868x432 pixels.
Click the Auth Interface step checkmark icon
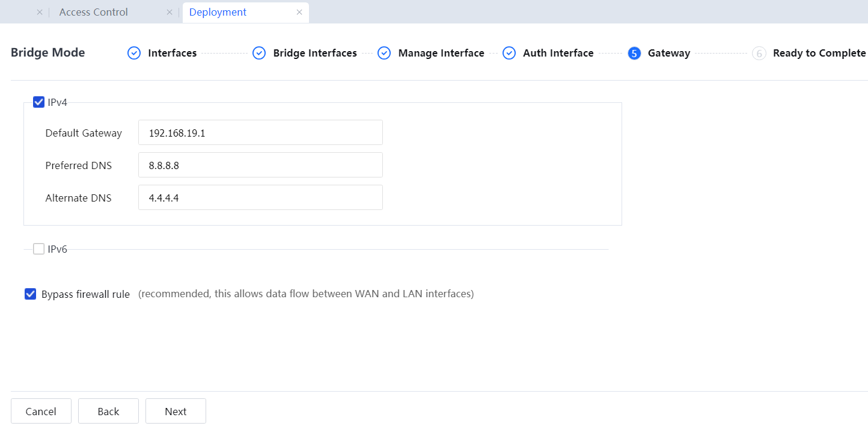pyautogui.click(x=509, y=53)
